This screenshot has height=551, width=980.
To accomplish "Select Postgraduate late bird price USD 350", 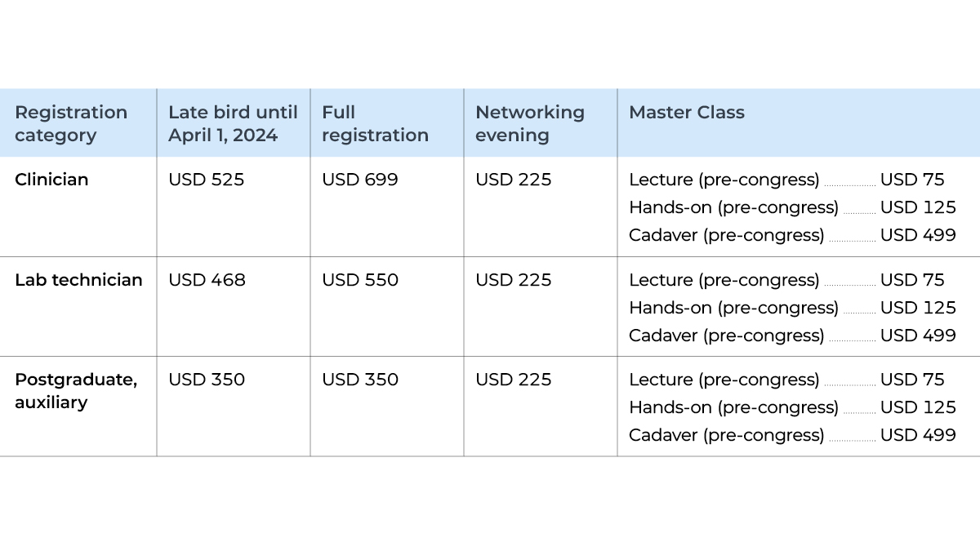I will pos(207,380).
